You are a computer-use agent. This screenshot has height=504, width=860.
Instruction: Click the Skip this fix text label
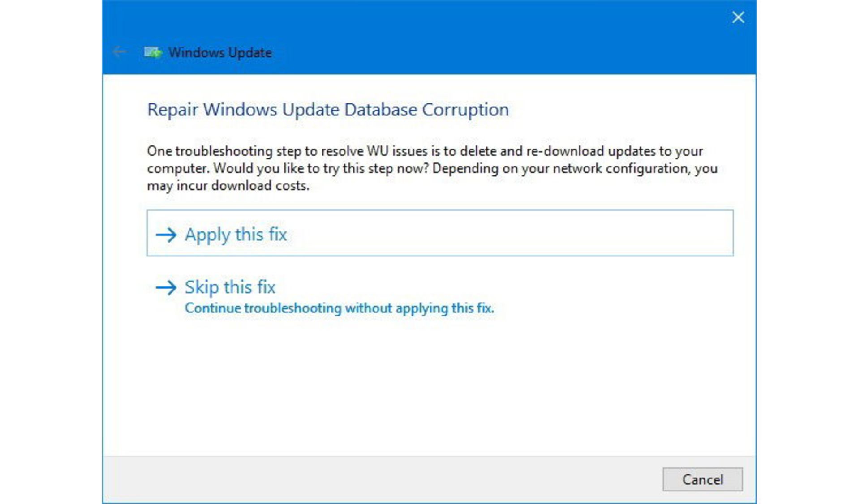(x=229, y=287)
